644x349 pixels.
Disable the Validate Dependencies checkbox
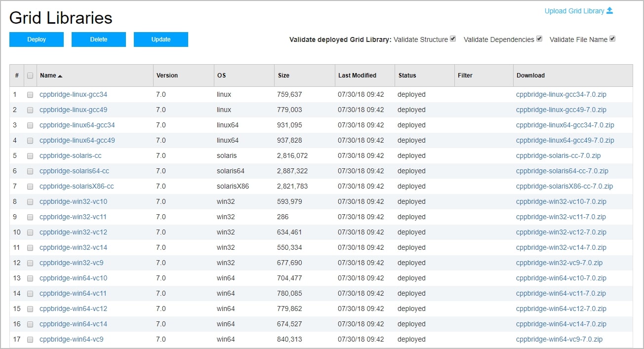(539, 39)
